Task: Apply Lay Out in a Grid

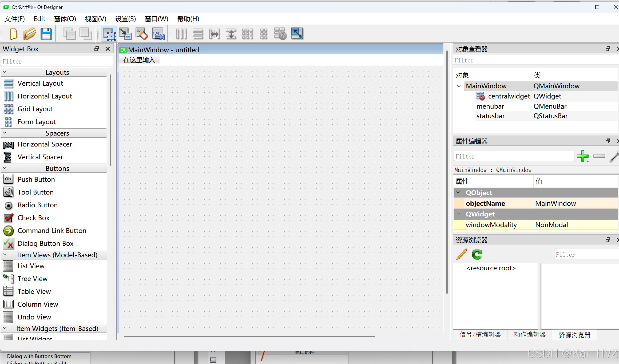Action: [247, 34]
